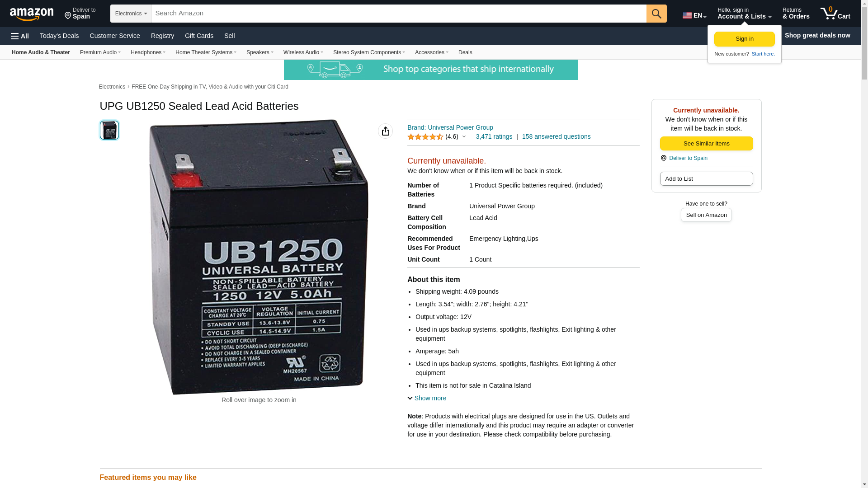The width and height of the screenshot is (868, 488).
Task: Expand the Headphones submenu
Action: click(x=148, y=52)
